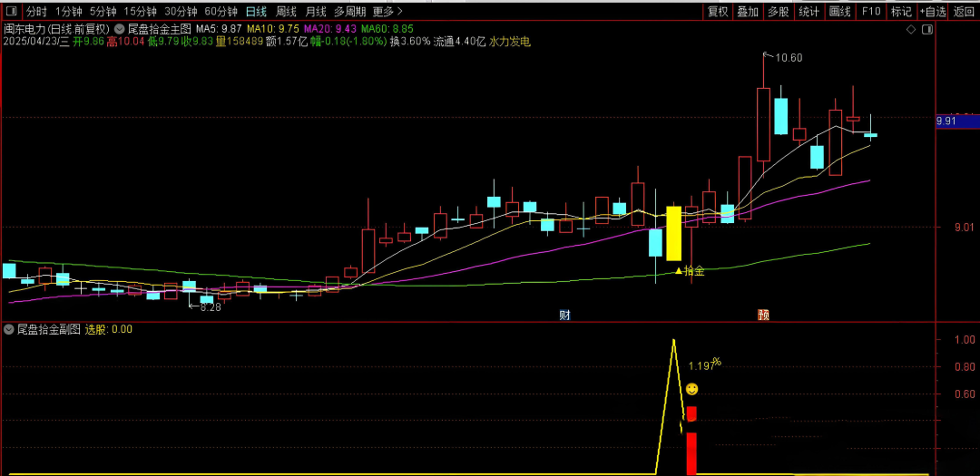980x476 pixels.
Task: Click the 财 financial marker icon
Action: tap(564, 315)
